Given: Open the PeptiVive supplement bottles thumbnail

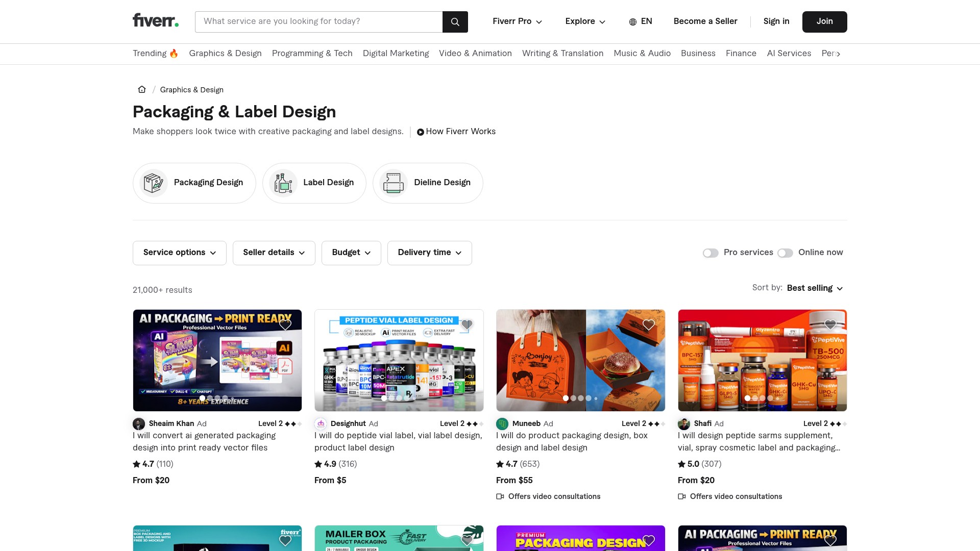Looking at the screenshot, I should 763,360.
